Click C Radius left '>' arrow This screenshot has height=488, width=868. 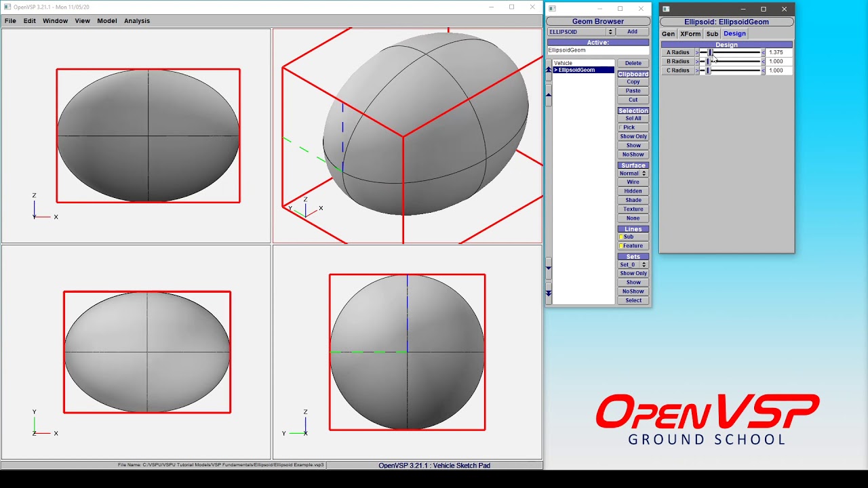pos(696,70)
